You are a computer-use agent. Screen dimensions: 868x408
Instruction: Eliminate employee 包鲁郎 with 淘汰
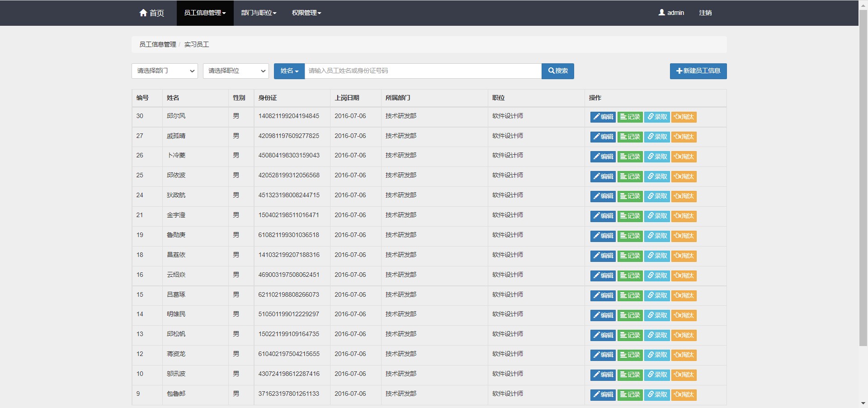684,394
